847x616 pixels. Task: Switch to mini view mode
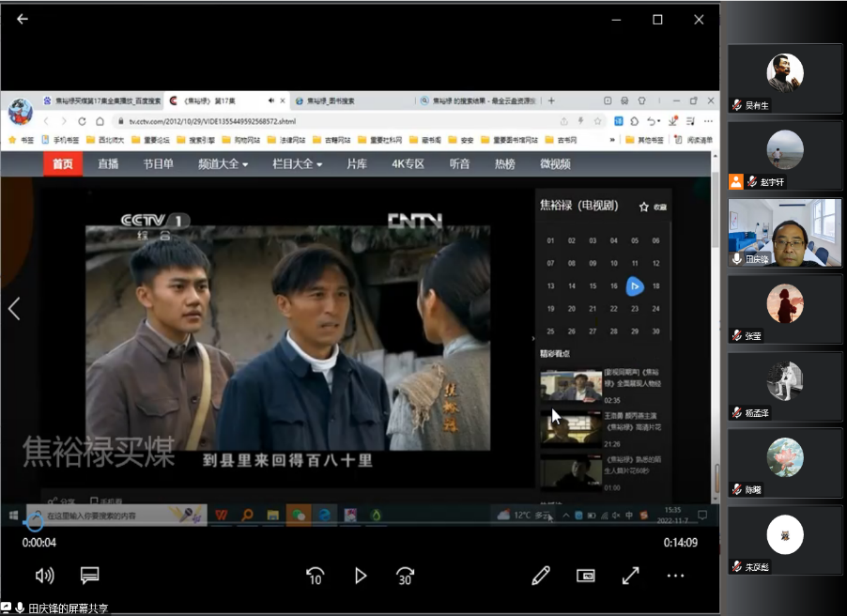point(585,575)
